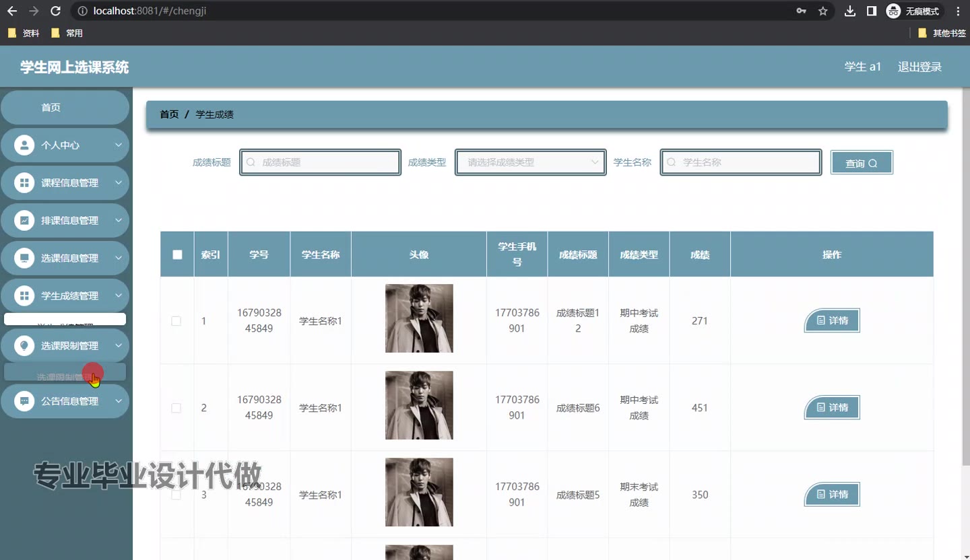The image size is (970, 560).
Task: Open the browser downloads icon
Action: pyautogui.click(x=850, y=11)
